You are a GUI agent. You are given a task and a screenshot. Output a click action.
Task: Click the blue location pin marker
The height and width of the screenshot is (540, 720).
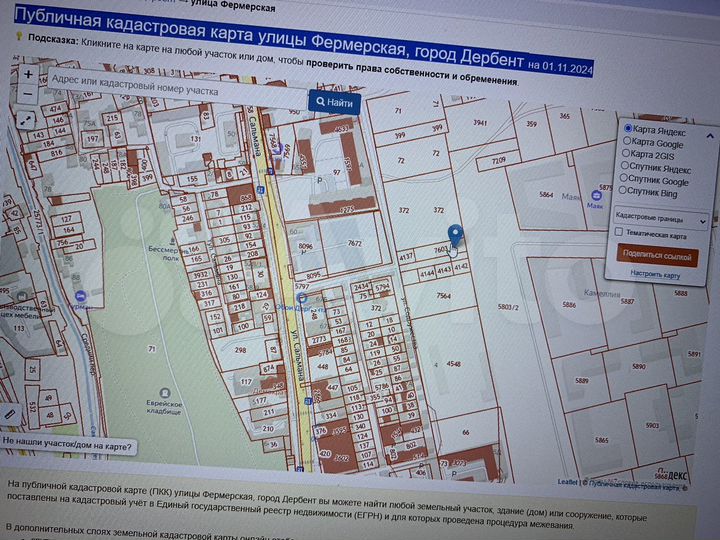coord(456,236)
